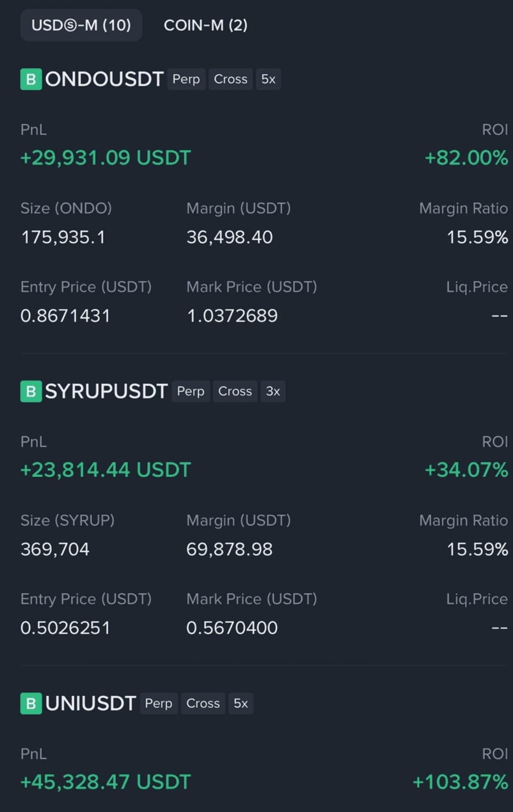Tap the Perp tag on SYRUPUSDT
513x812 pixels.
pos(190,392)
